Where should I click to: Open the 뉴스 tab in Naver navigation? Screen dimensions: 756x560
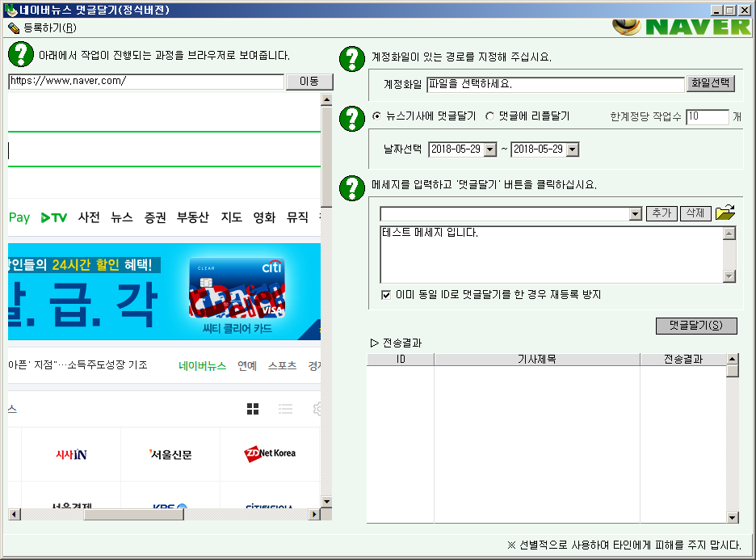(x=121, y=217)
